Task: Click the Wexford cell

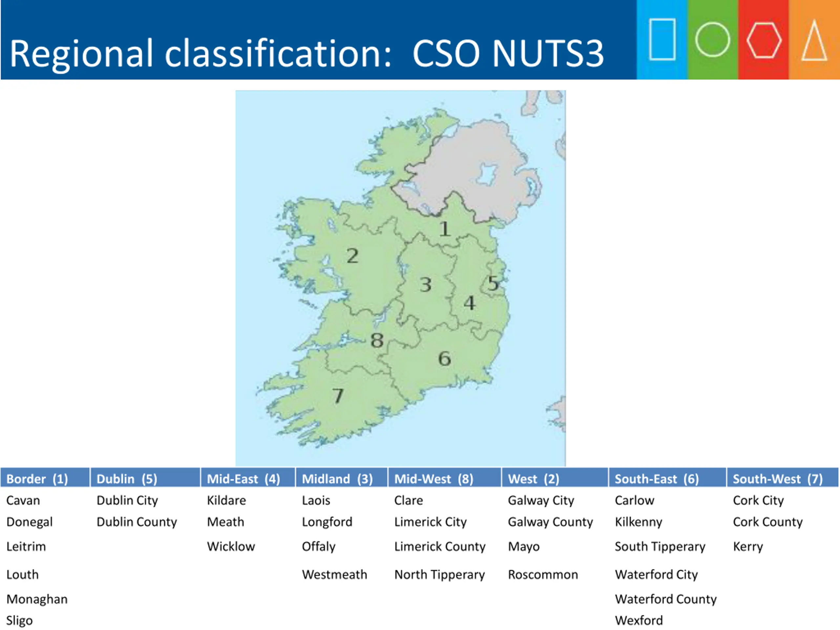Action: click(x=639, y=620)
